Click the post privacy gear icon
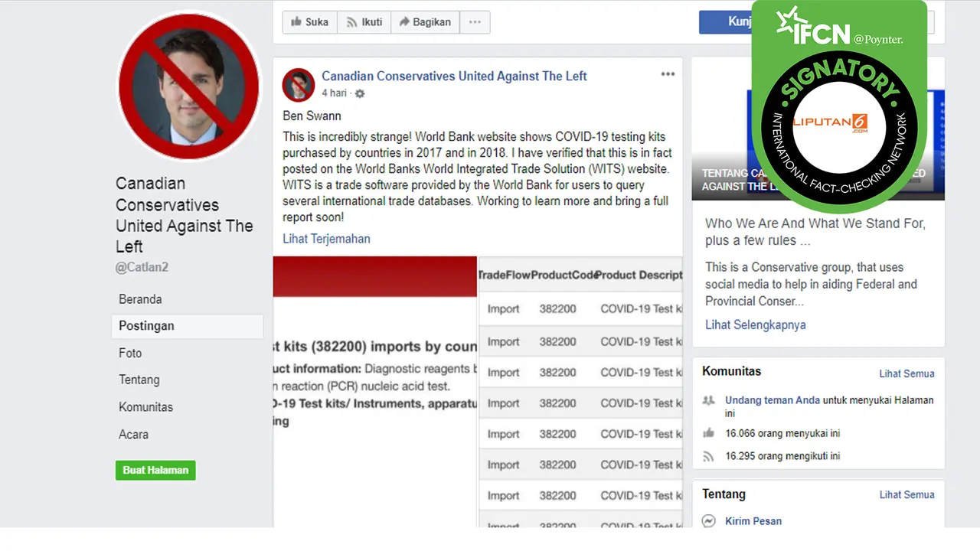Viewport: 980px width, 551px height. pos(360,93)
